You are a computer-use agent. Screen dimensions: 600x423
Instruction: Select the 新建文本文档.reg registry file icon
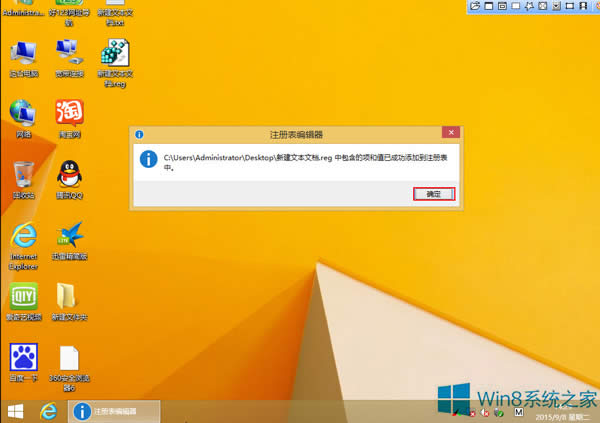(115, 63)
